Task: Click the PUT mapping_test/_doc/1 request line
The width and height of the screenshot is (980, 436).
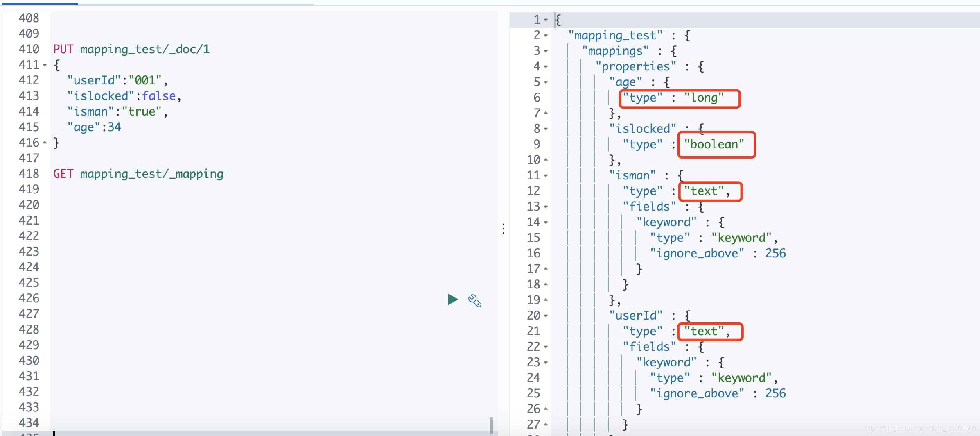Action: point(131,49)
